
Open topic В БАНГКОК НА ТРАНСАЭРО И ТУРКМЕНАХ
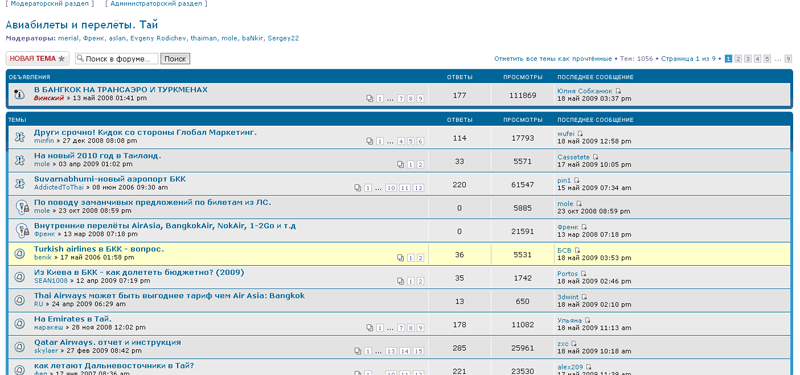[x=121, y=90]
